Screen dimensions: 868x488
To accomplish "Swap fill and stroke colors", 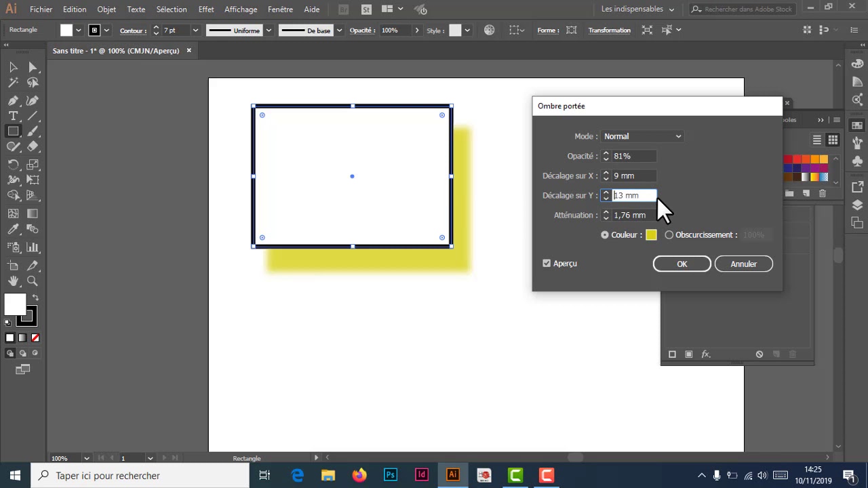I will 35,298.
